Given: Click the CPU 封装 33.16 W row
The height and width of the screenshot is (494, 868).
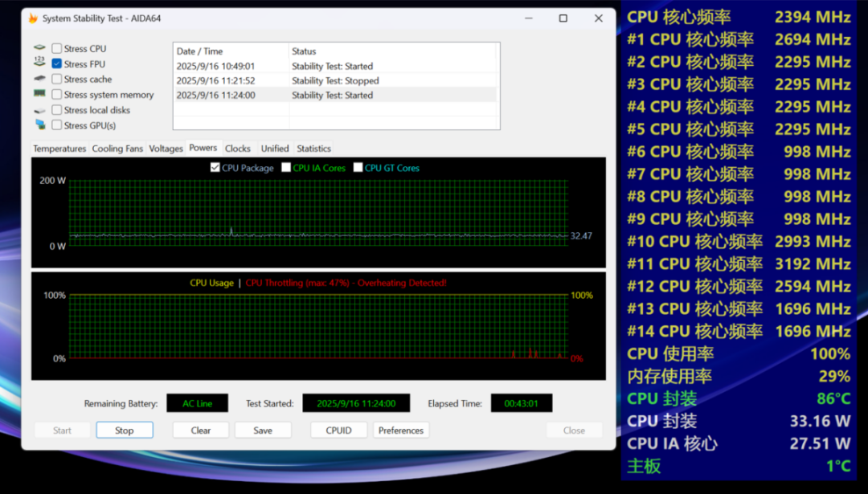Looking at the screenshot, I should coord(739,421).
